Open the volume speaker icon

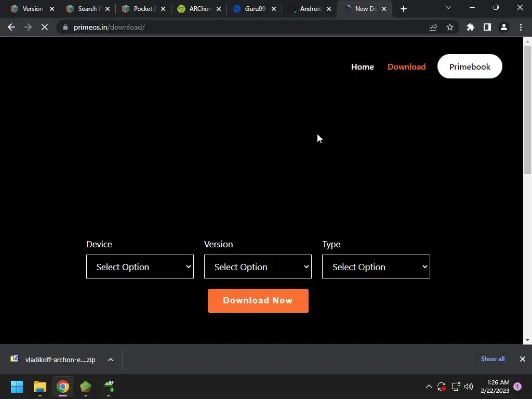click(x=469, y=387)
